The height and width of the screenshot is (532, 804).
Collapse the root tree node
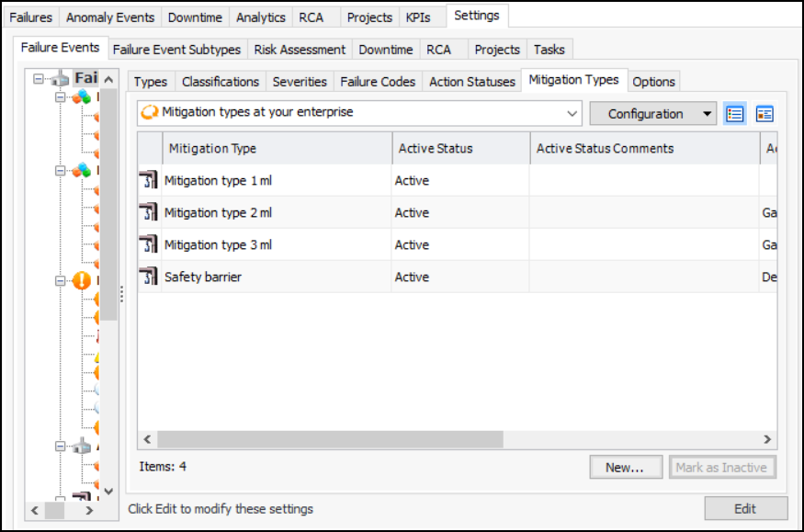click(x=39, y=79)
